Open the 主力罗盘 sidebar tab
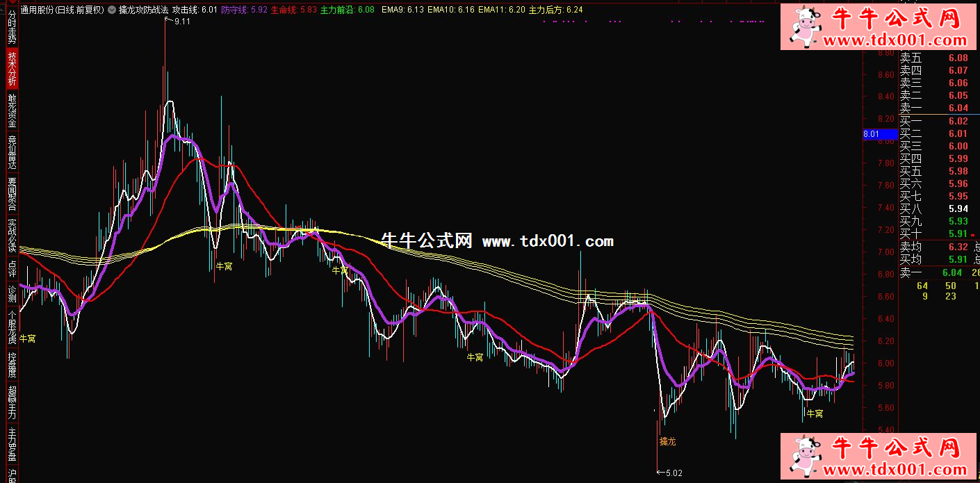The width and height of the screenshot is (980, 483). [11, 443]
